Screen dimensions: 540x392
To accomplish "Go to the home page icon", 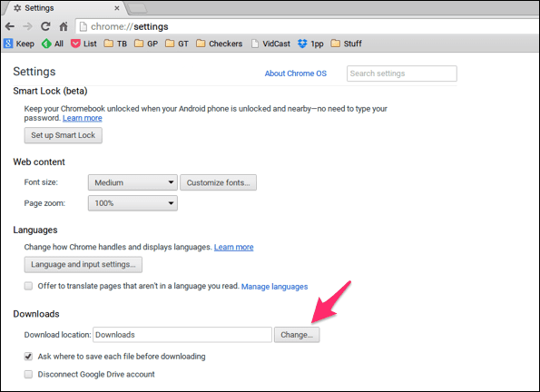I will click(64, 26).
